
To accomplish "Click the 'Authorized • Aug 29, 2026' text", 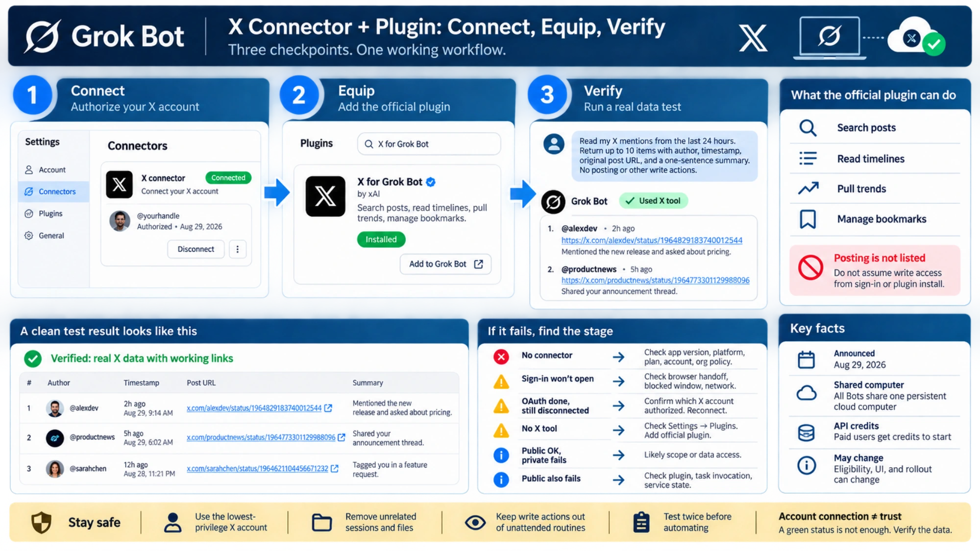I will [179, 227].
